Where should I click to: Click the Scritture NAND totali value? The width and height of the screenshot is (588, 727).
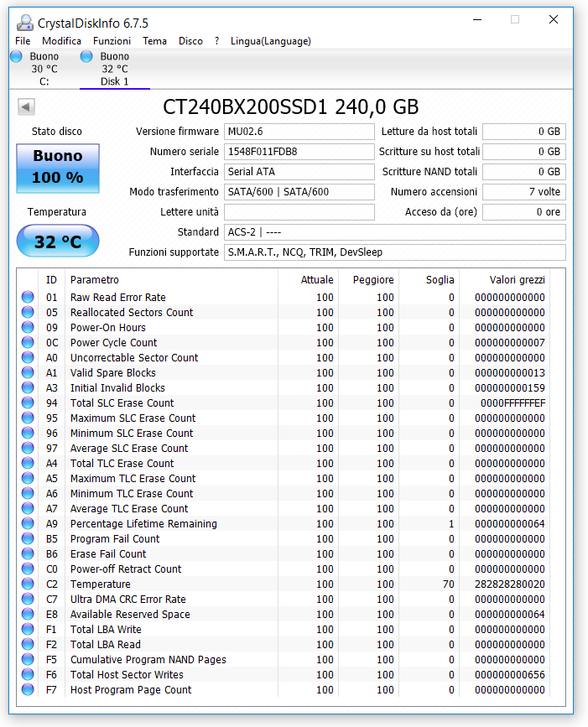(x=524, y=172)
